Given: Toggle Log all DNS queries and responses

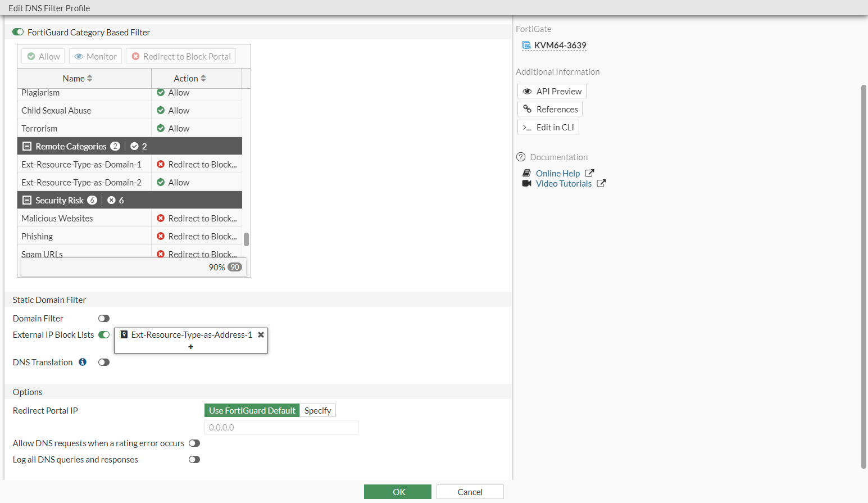Looking at the screenshot, I should coord(194,460).
